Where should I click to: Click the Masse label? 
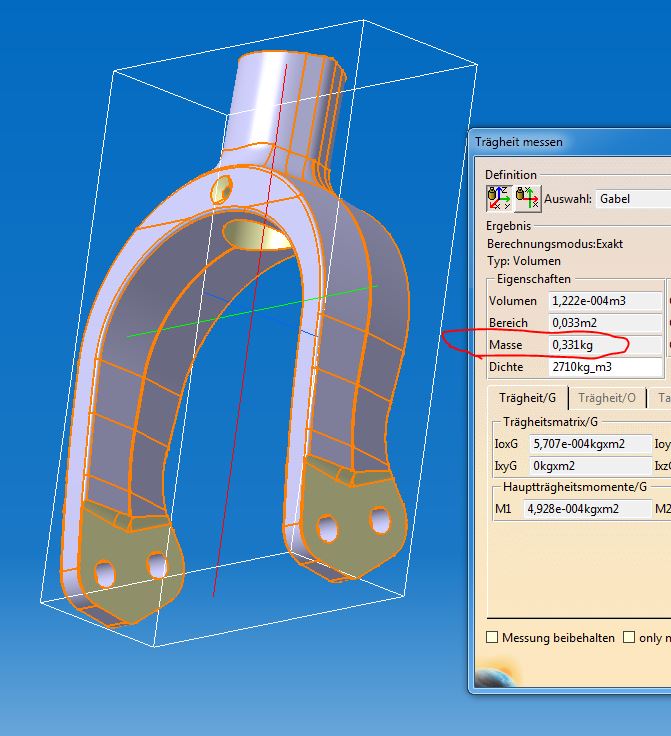pyautogui.click(x=505, y=345)
